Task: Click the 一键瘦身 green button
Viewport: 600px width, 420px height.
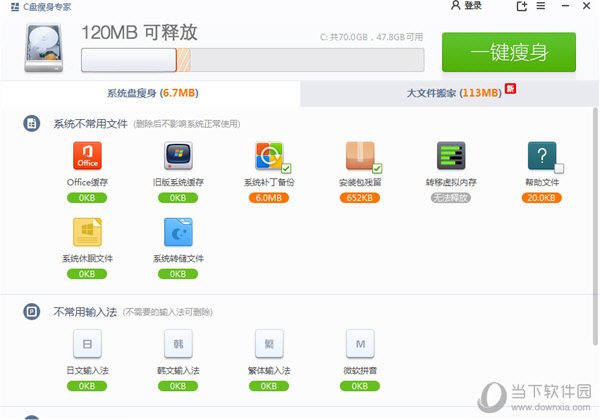Action: (509, 52)
